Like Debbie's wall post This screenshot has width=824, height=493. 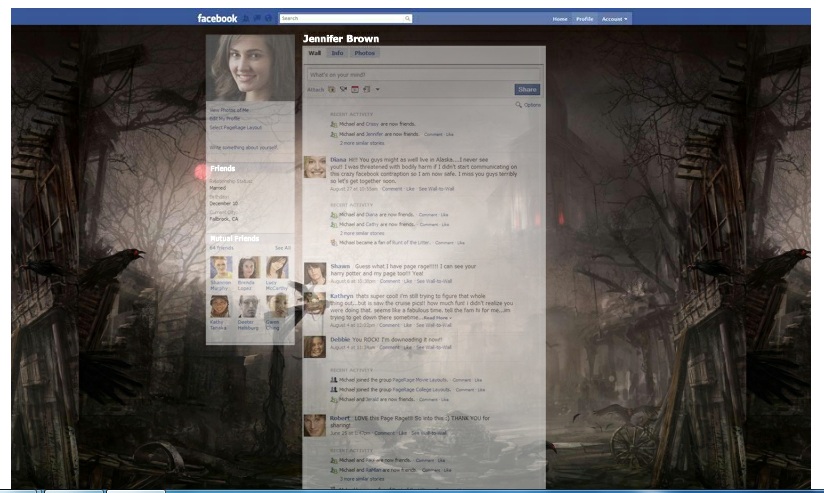click(408, 347)
